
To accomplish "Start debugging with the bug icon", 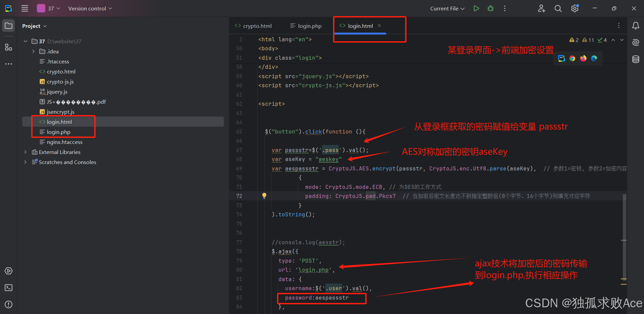I will click(490, 8).
